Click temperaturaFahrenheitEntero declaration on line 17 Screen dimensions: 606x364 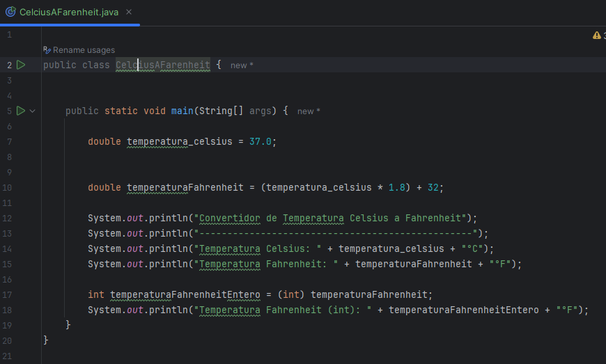tap(185, 294)
